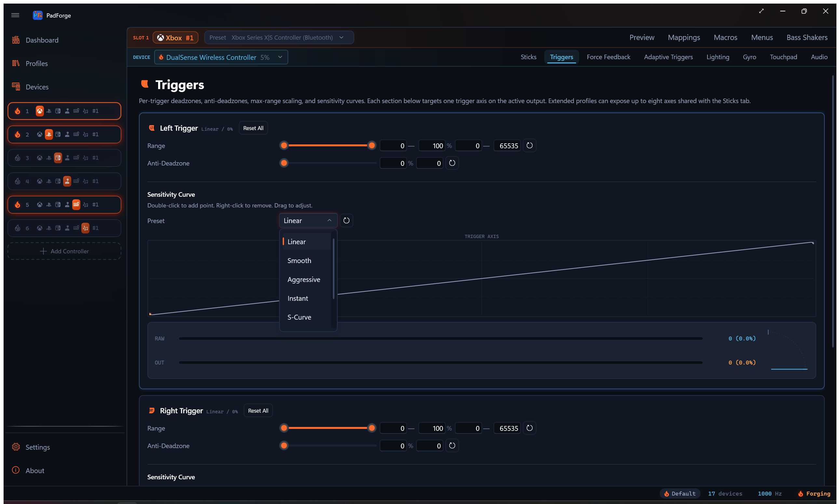Switch to the Macros tab
840x504 pixels.
[725, 38]
